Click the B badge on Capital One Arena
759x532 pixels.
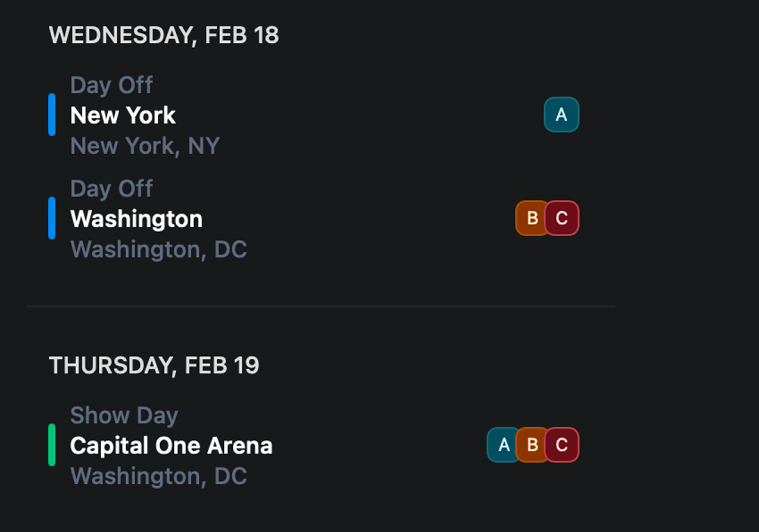[x=532, y=445]
